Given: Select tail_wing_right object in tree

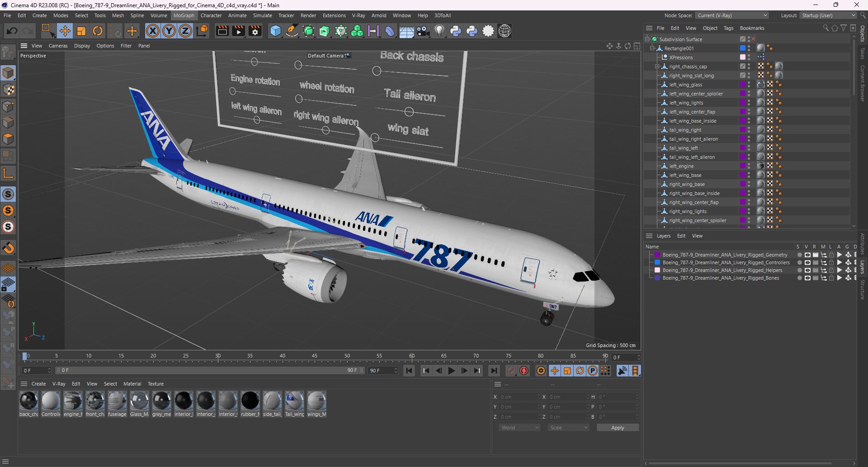Looking at the screenshot, I should click(x=685, y=130).
